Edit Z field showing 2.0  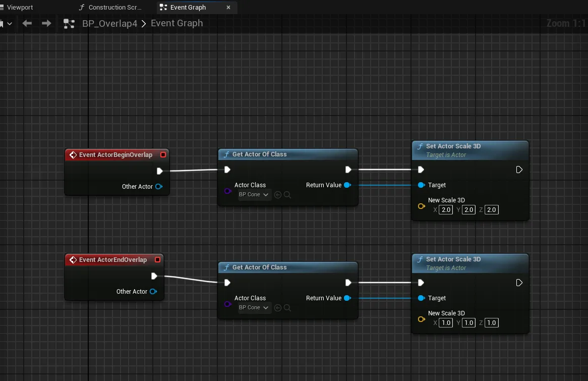point(492,210)
